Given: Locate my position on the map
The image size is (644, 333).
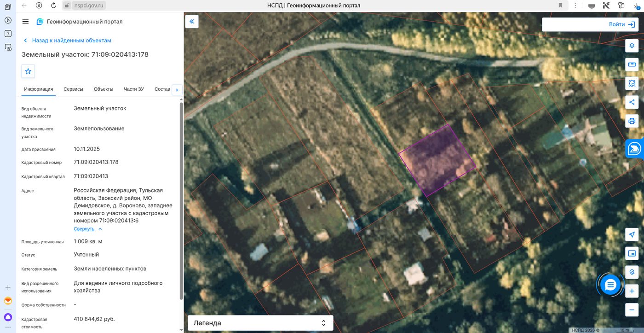Looking at the screenshot, I should point(632,234).
